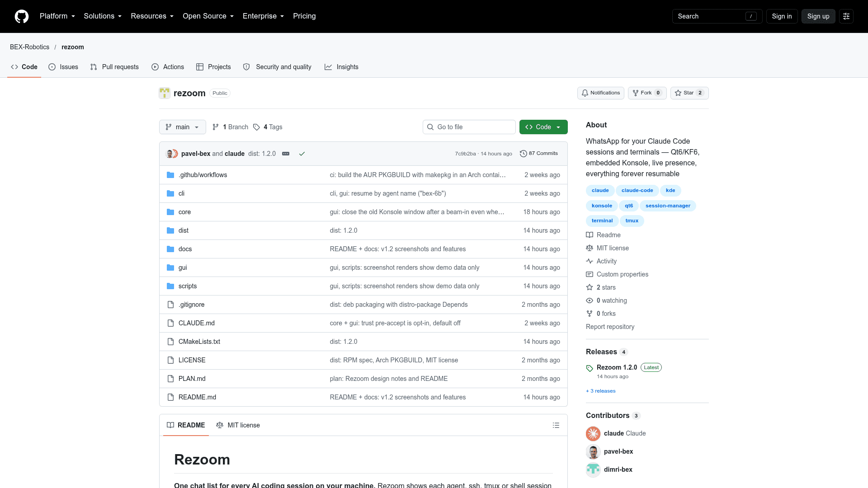The width and height of the screenshot is (868, 488).
Task: Expand the Enterprise menu
Action: (264, 16)
